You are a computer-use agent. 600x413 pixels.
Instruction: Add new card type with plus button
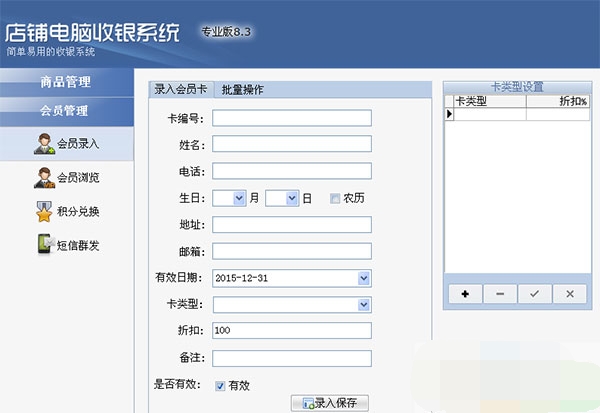pos(465,294)
